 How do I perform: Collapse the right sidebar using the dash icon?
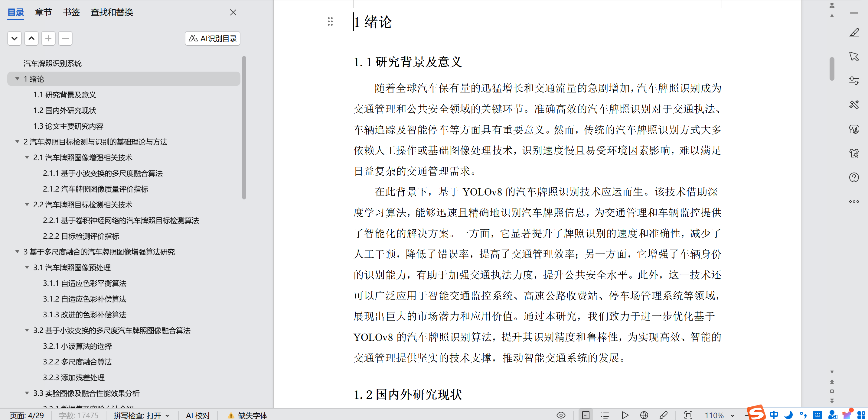[854, 13]
